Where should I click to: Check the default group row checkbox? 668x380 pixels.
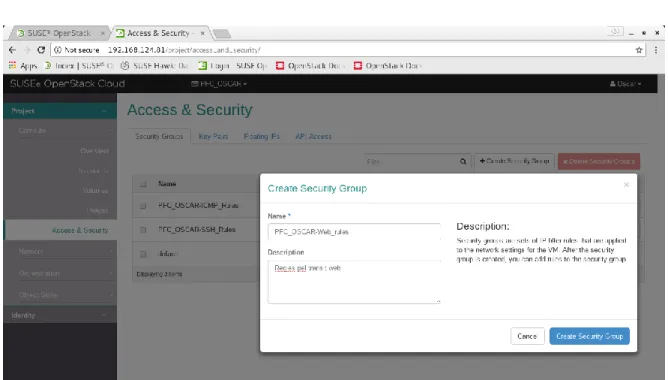coord(143,254)
